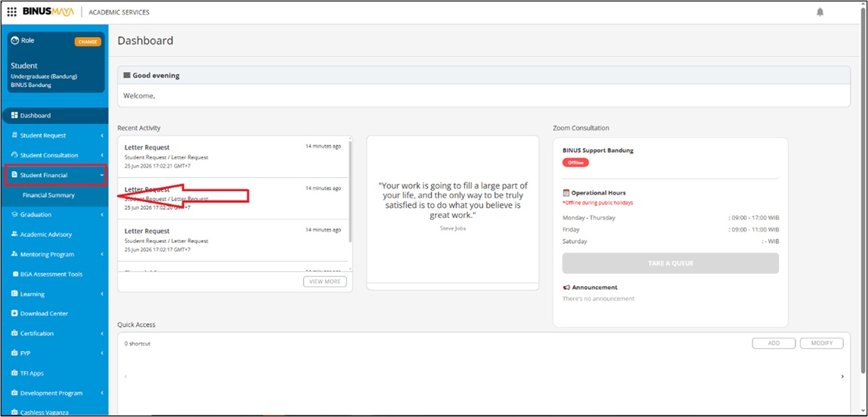Click the Offline status badge
Viewport: 868px width, 417px height.
(575, 163)
